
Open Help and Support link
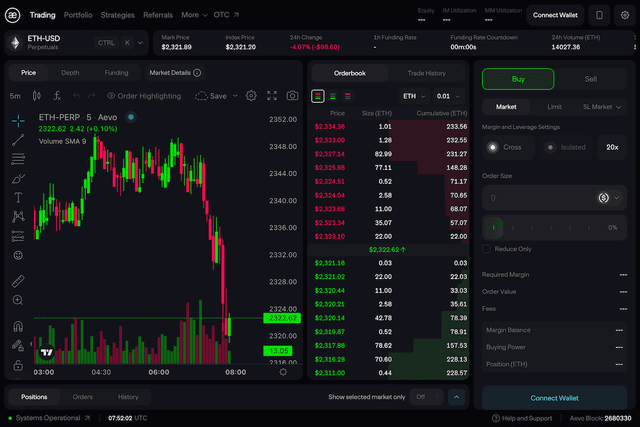[522, 418]
